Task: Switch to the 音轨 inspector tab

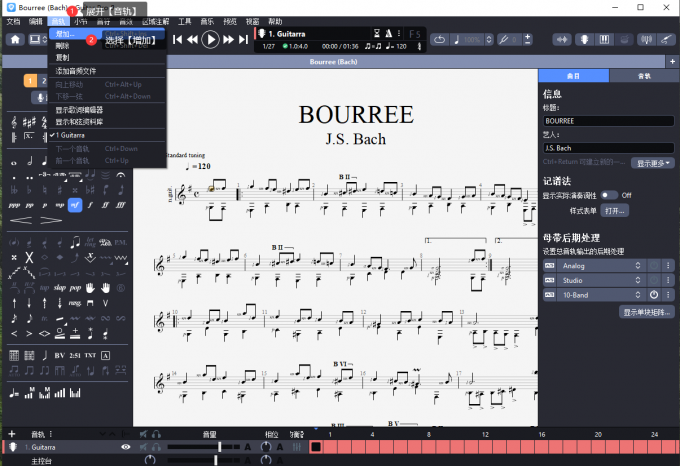Action: [x=643, y=76]
